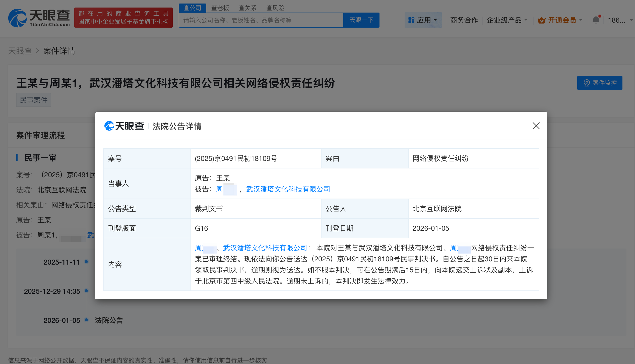Image resolution: width=635 pixels, height=364 pixels.
Task: Click the notification bell icon
Action: [596, 20]
